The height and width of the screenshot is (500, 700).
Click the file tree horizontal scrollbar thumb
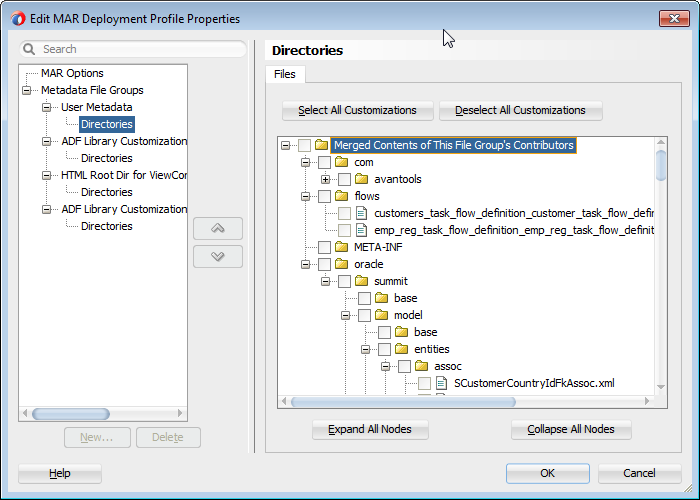pyautogui.click(x=403, y=402)
